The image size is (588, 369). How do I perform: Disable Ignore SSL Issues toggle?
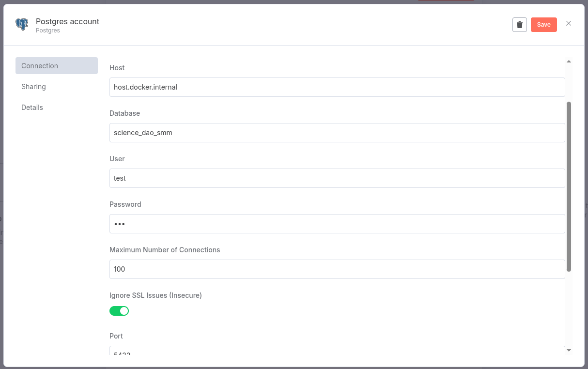click(x=119, y=311)
